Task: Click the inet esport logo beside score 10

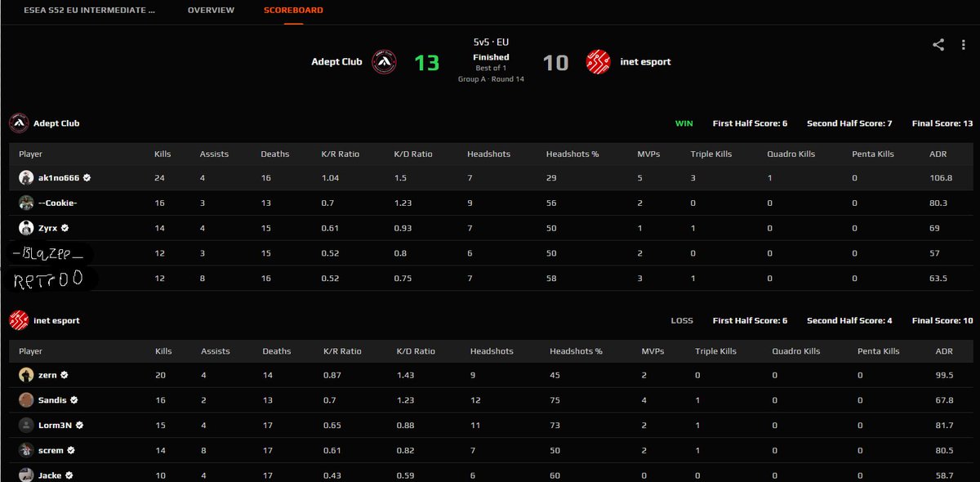Action: 599,62
